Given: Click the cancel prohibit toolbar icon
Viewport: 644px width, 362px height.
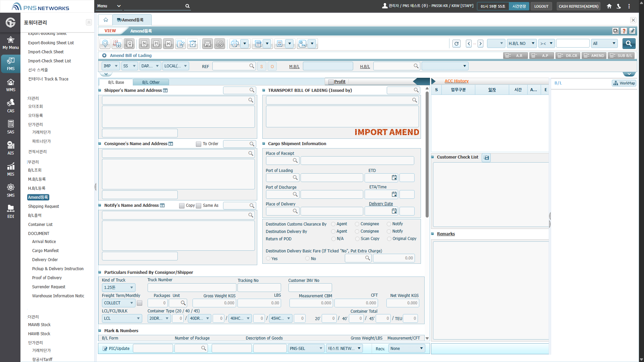Looking at the screenshot, I should click(x=220, y=44).
